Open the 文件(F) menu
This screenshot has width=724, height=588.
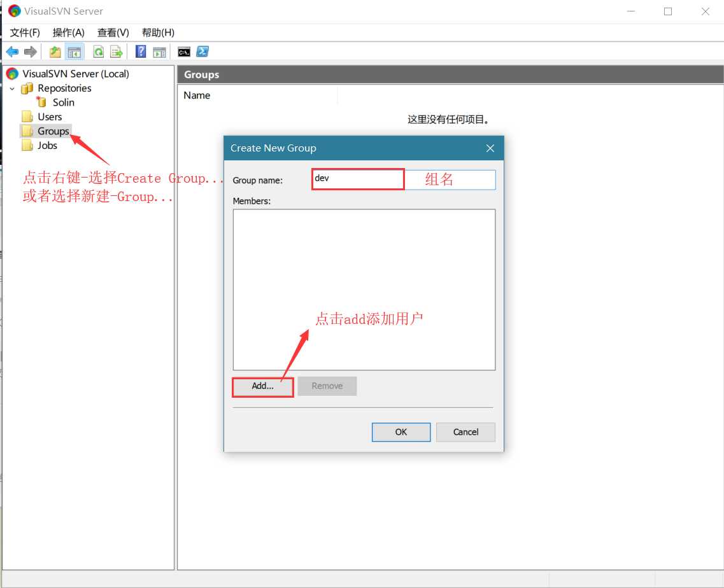25,32
